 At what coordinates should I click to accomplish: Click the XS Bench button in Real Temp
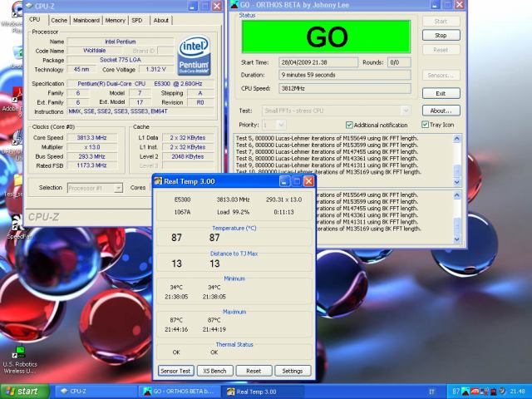214,371
